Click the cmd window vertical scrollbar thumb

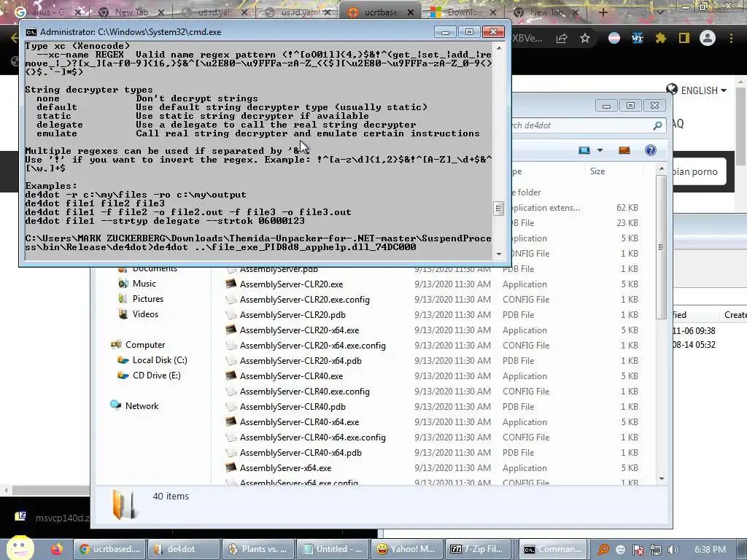coord(498,209)
